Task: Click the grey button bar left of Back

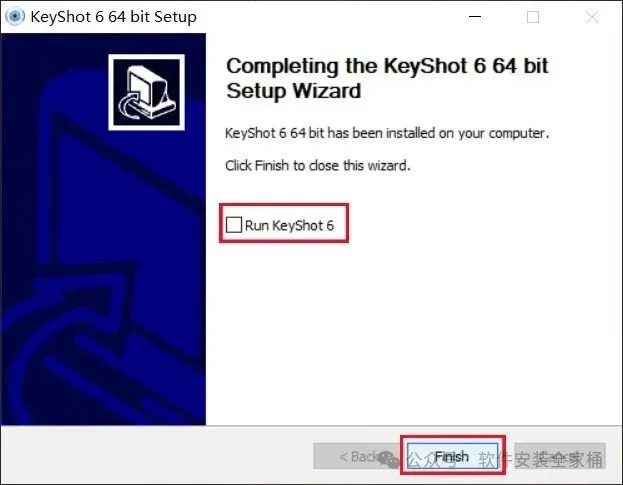Action: pos(157,455)
